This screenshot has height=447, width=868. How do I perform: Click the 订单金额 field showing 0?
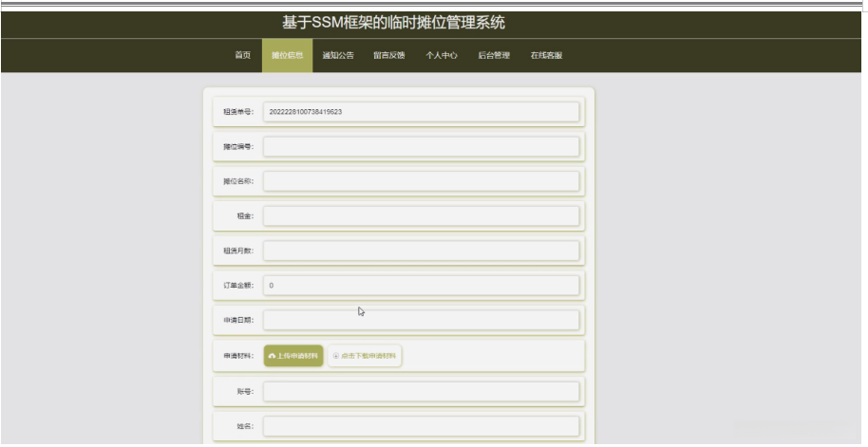click(x=422, y=286)
